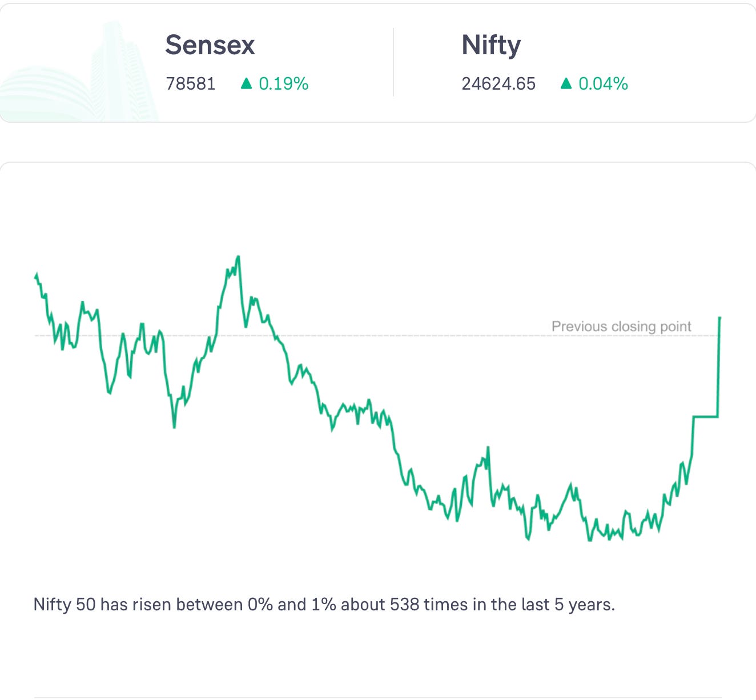This screenshot has height=700, width=756.
Task: Click the Nifty 0.04% change percentage
Action: [x=603, y=84]
